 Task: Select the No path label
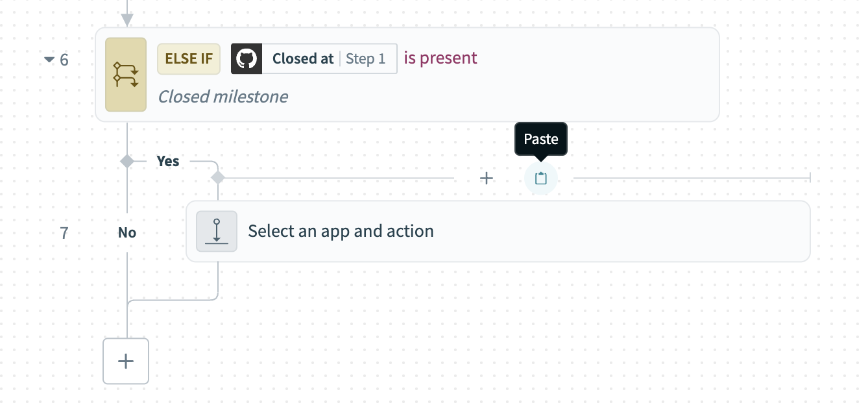[x=127, y=232]
